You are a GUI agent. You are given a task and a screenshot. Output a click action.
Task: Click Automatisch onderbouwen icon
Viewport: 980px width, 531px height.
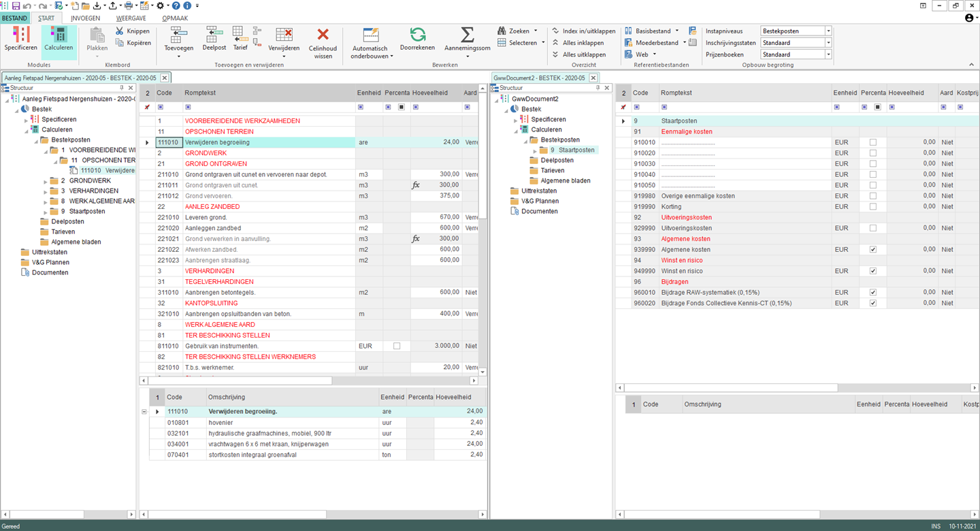point(371,35)
